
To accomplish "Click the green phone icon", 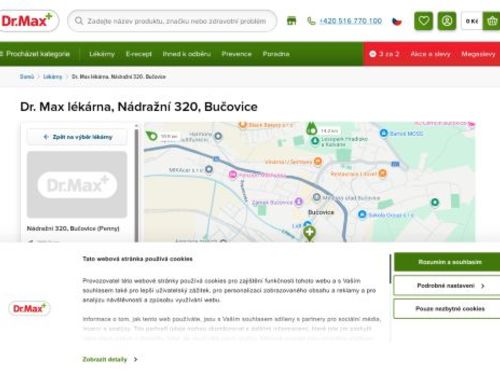I will 311,21.
